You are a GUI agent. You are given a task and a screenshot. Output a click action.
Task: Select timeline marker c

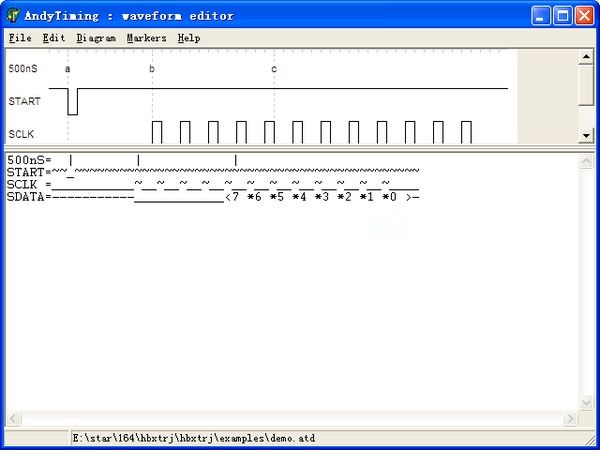click(x=274, y=69)
